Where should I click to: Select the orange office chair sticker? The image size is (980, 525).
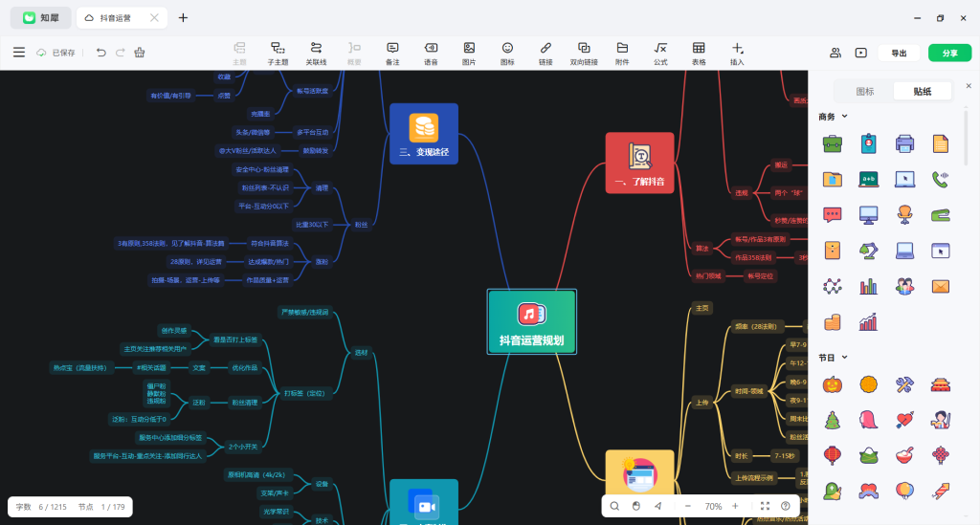904,215
